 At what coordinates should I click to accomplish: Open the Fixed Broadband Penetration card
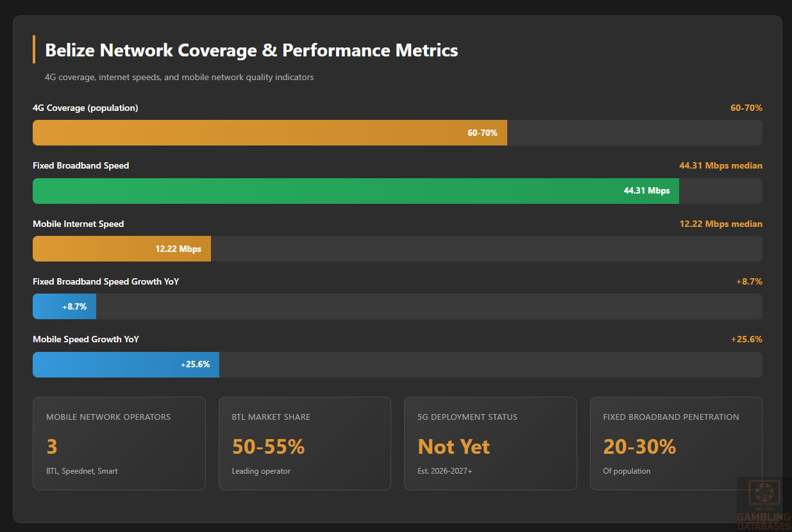(676, 444)
